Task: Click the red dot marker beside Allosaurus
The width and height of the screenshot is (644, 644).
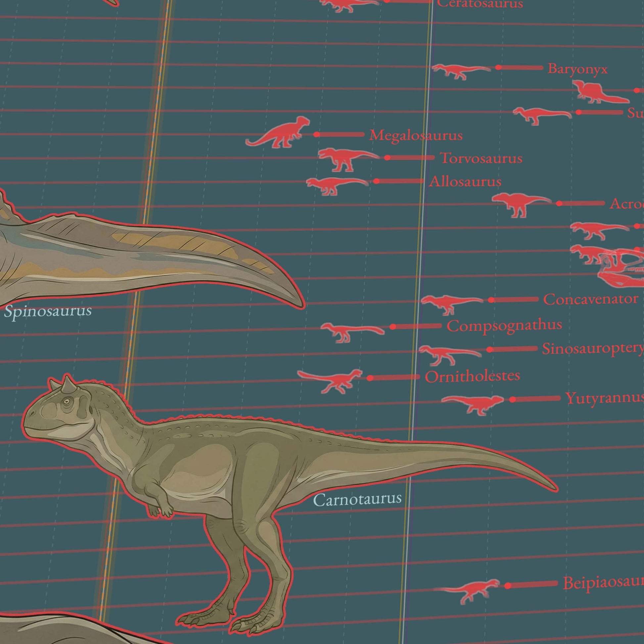Action: pyautogui.click(x=376, y=181)
